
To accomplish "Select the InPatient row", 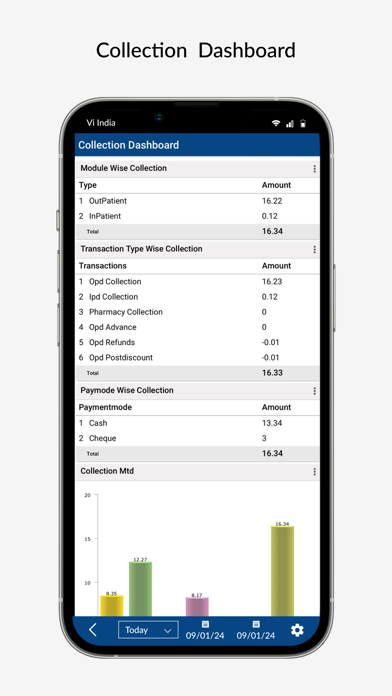I will click(x=198, y=216).
